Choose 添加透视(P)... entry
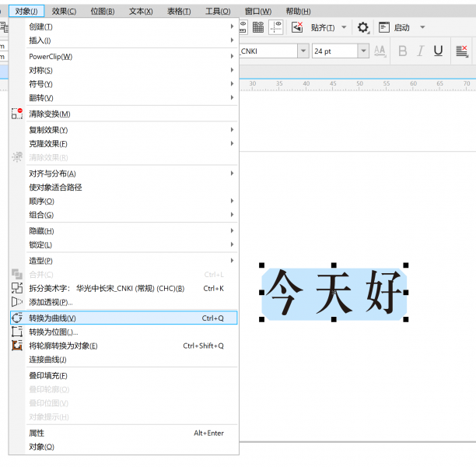Image resolution: width=476 pixels, height=467 pixels. 131,302
